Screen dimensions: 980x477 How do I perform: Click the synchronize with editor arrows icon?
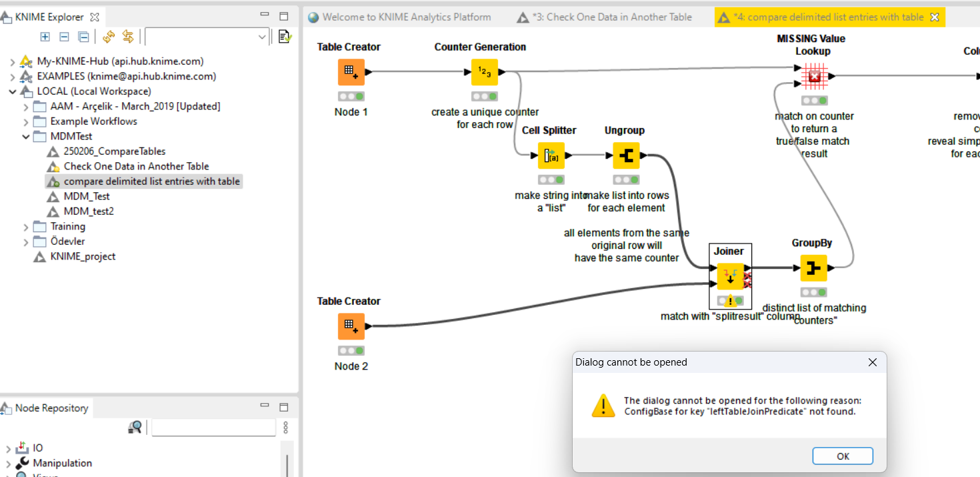128,37
